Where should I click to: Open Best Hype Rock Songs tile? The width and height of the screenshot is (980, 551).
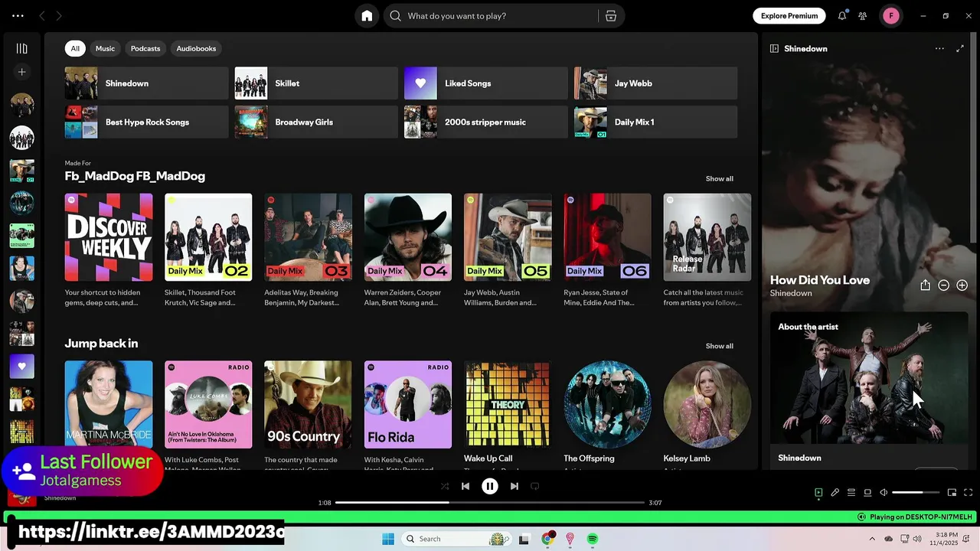(146, 122)
